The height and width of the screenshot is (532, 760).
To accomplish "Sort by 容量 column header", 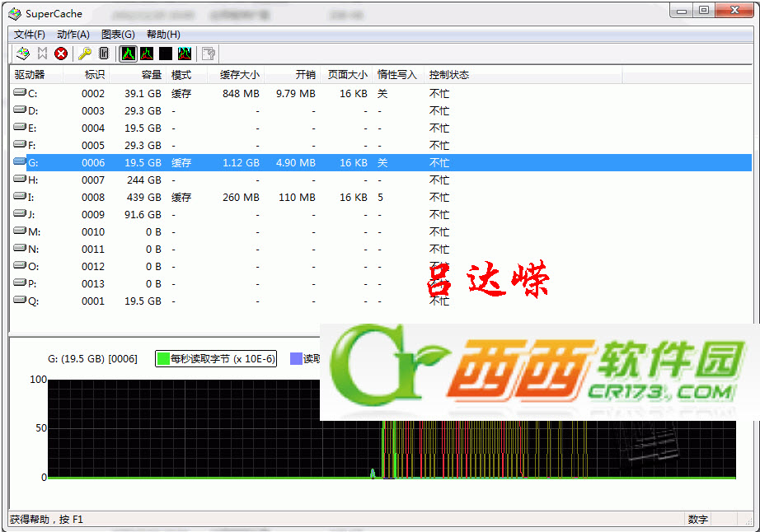I will coord(151,75).
